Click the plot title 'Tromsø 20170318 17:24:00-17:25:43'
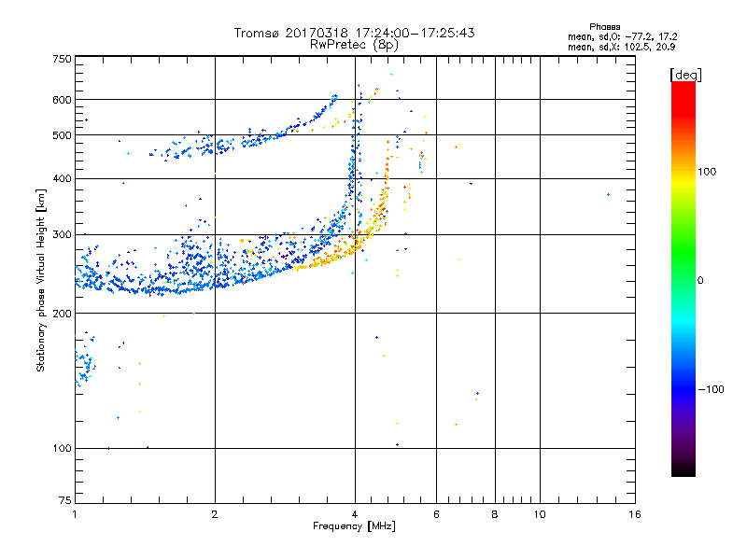This screenshot has height=560, width=747. (x=355, y=33)
